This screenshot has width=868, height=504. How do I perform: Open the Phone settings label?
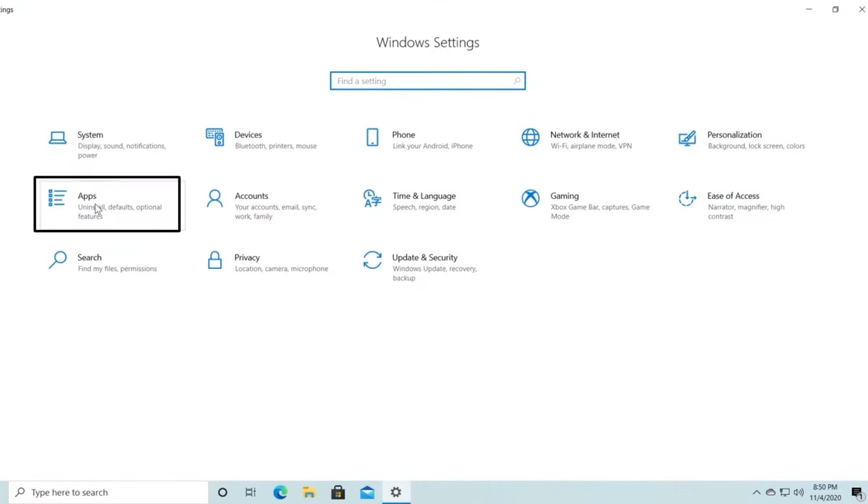(403, 135)
